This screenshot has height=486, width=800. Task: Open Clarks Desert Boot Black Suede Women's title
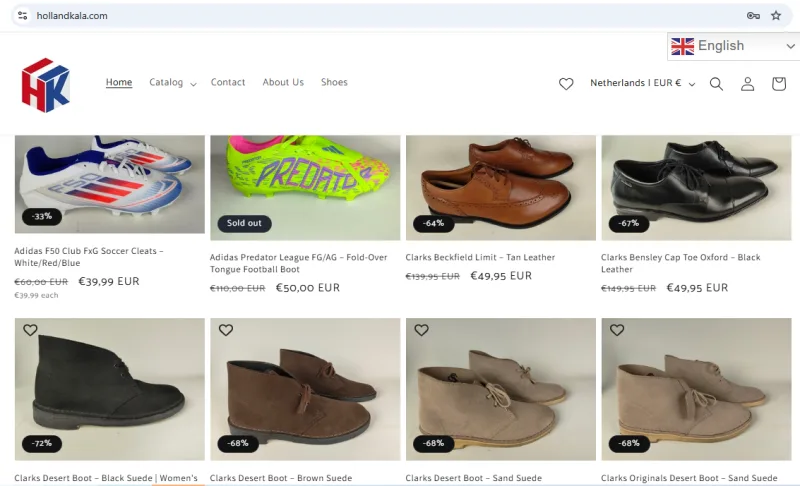coord(106,478)
